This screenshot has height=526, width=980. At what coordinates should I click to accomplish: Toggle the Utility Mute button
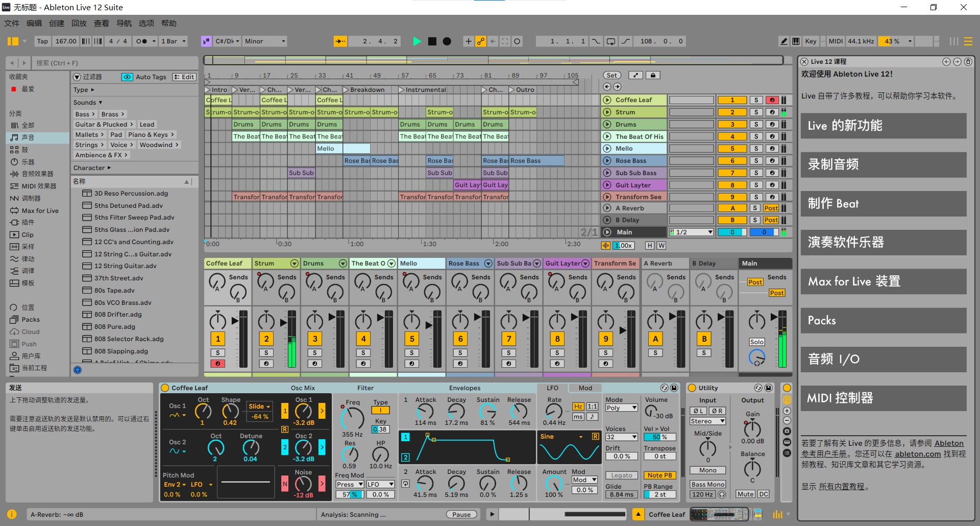(x=745, y=494)
